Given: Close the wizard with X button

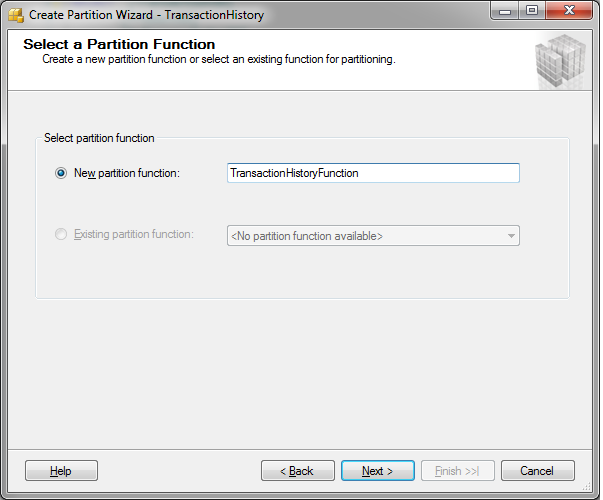Looking at the screenshot, I should (569, 11).
